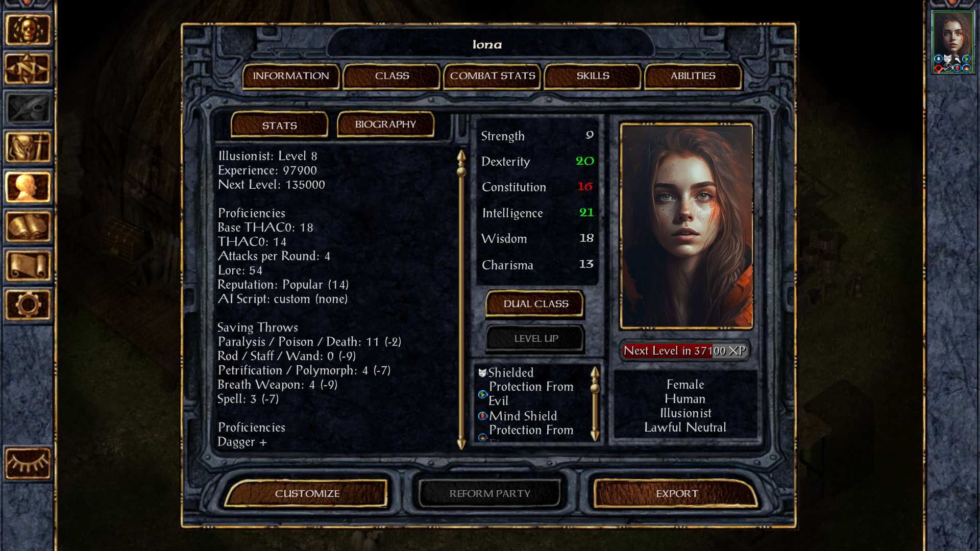Screen dimensions: 980x551
Task: Click the "Lore: 54" line
Action: point(240,270)
